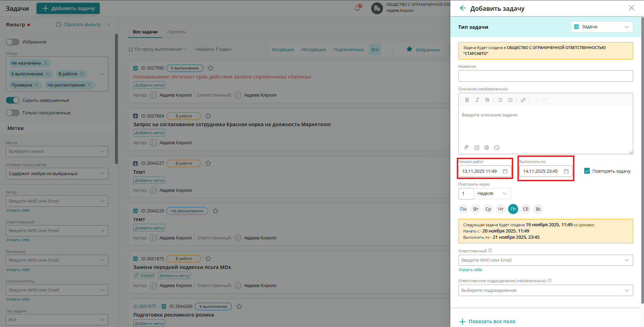Star the task ID 2944229
Image resolution: width=644 pixels, height=327 pixels.
pyautogui.click(x=215, y=211)
